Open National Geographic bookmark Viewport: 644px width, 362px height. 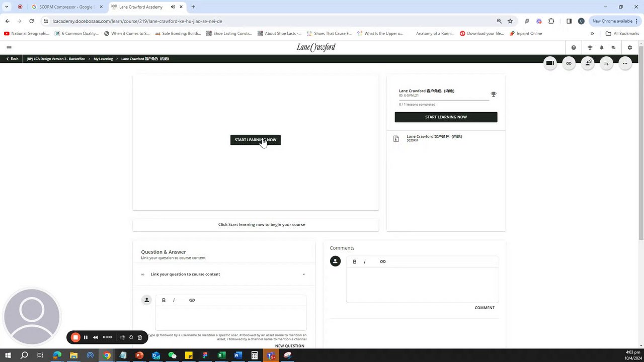(x=27, y=34)
